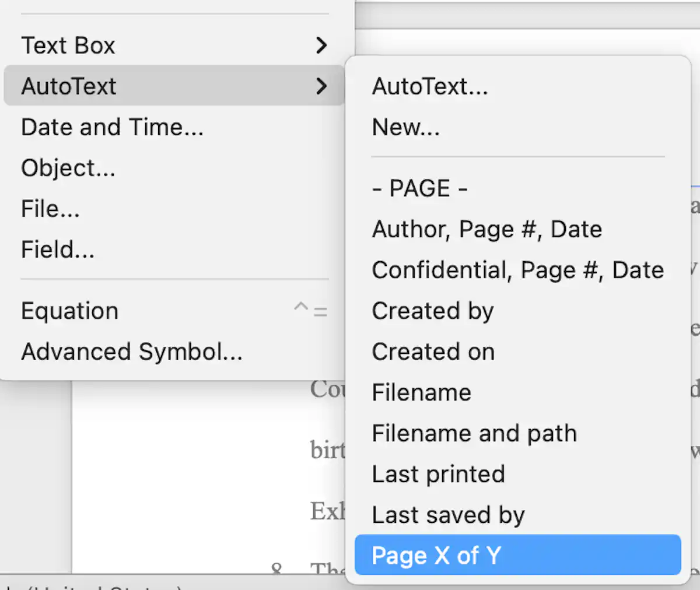Open AutoText... settings in submenu
The width and height of the screenshot is (700, 590).
pos(430,86)
